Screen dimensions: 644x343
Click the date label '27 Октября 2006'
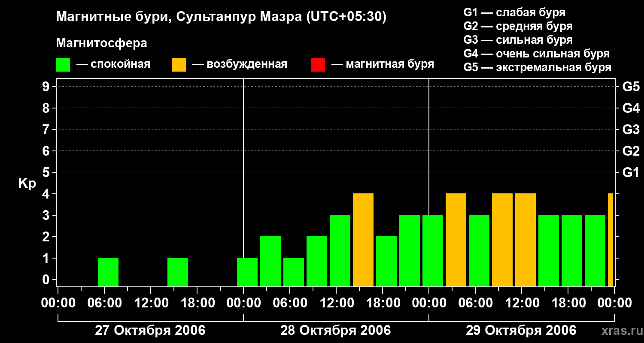pos(150,331)
